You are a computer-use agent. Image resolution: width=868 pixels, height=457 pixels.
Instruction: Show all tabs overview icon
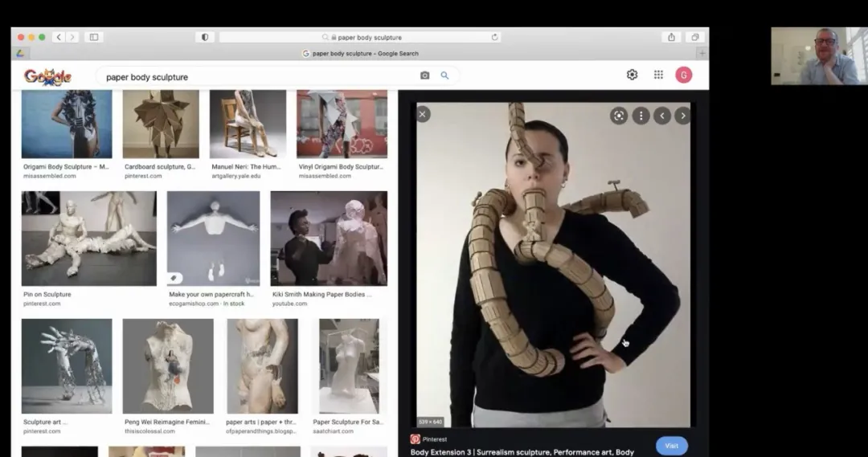[694, 37]
